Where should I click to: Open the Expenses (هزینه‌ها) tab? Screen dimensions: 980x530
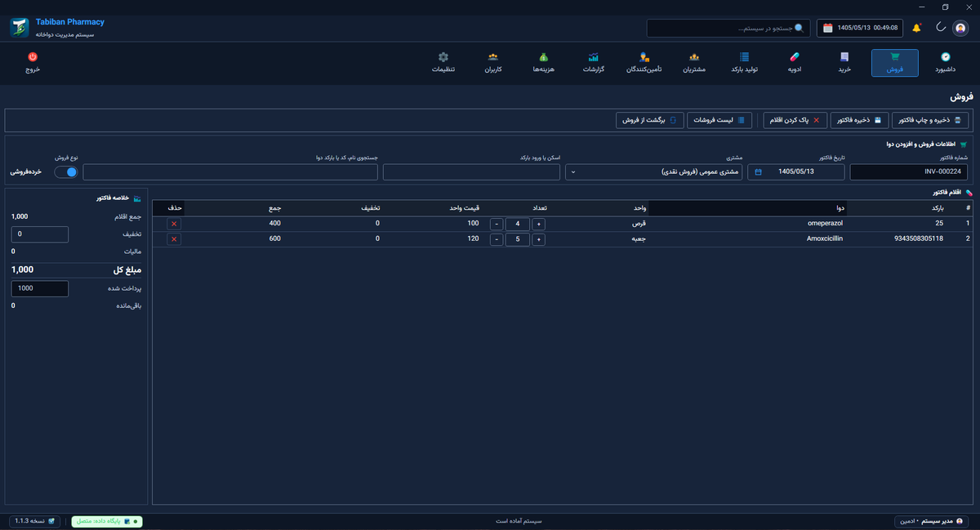[x=543, y=63]
